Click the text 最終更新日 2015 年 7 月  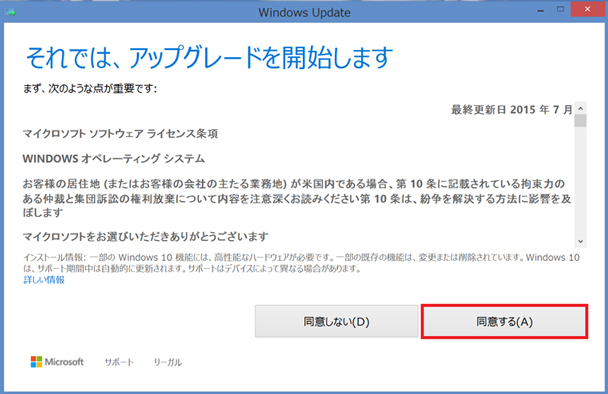tap(511, 110)
